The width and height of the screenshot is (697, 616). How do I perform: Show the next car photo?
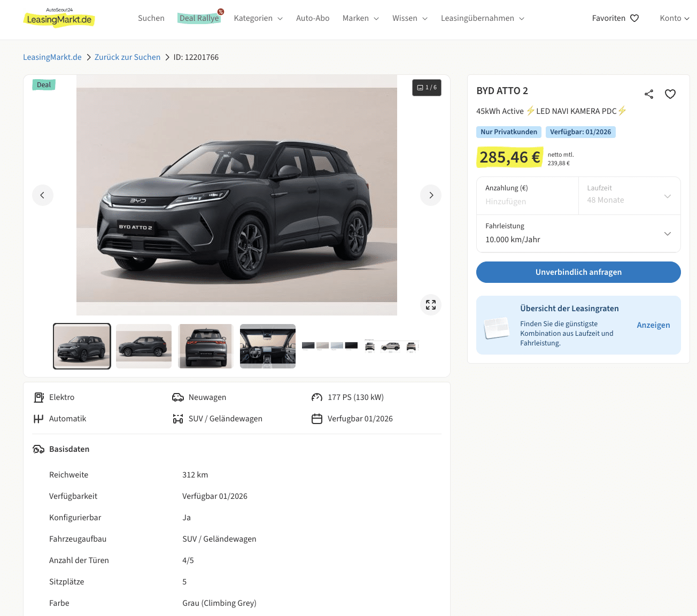[431, 195]
